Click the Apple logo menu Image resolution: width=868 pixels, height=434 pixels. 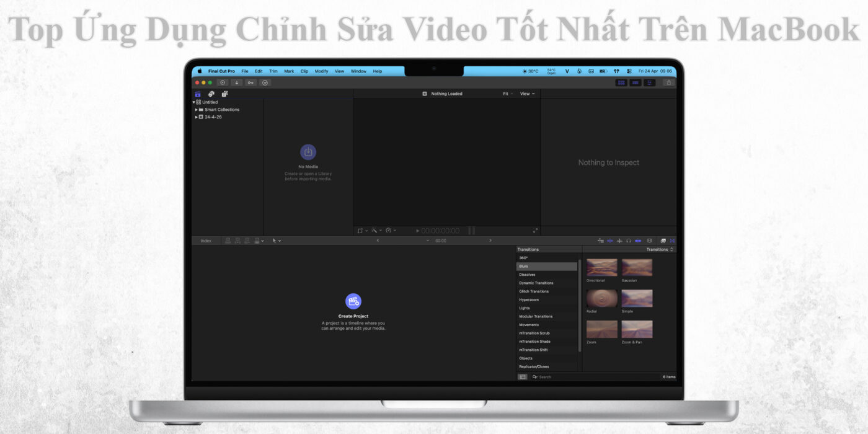pos(200,71)
